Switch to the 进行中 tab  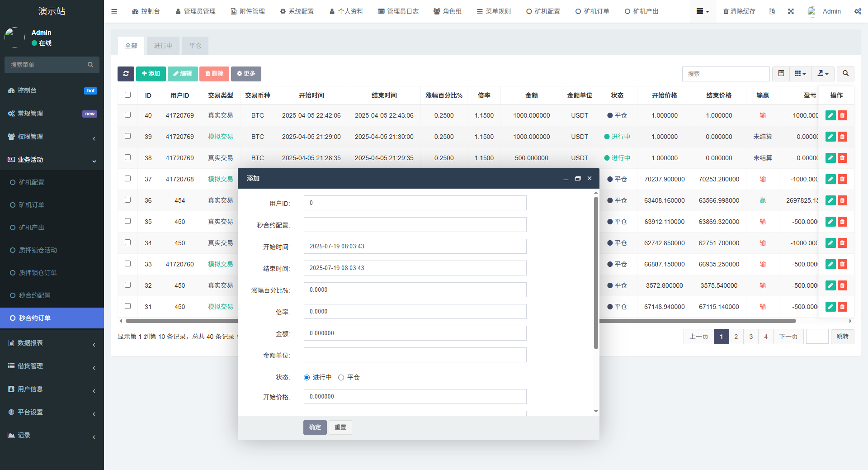pyautogui.click(x=162, y=45)
